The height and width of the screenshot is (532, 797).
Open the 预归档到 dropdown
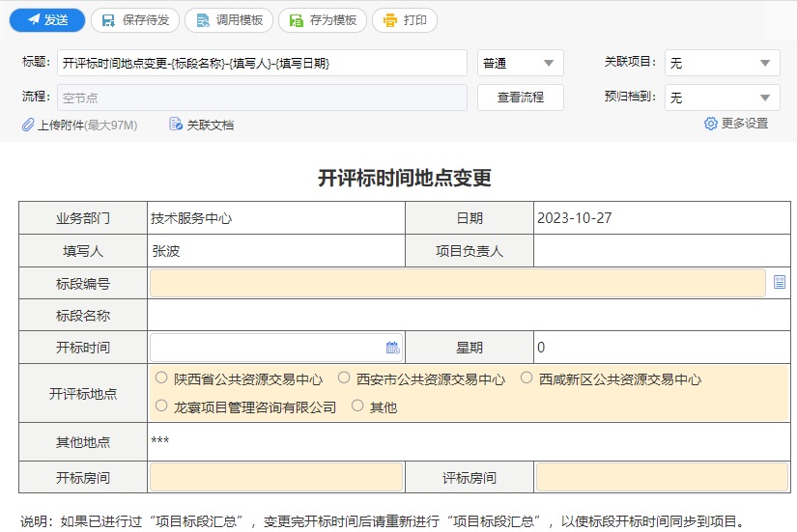[723, 98]
